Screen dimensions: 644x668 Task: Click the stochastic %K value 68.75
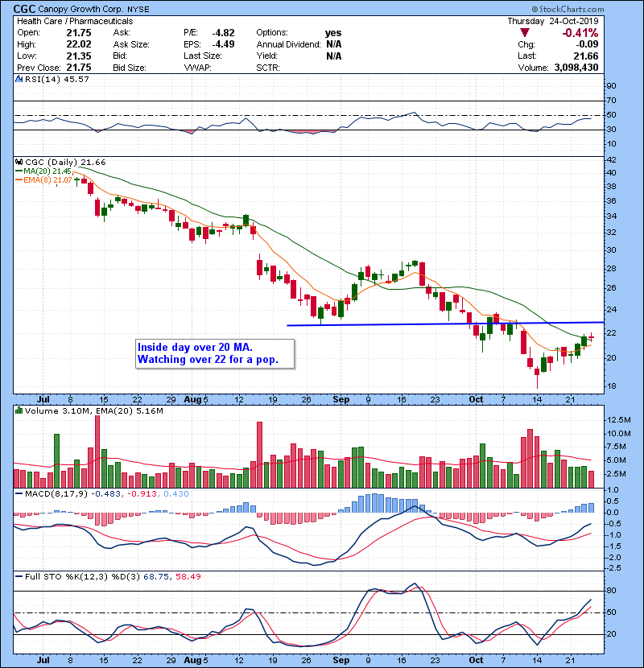[x=155, y=576]
